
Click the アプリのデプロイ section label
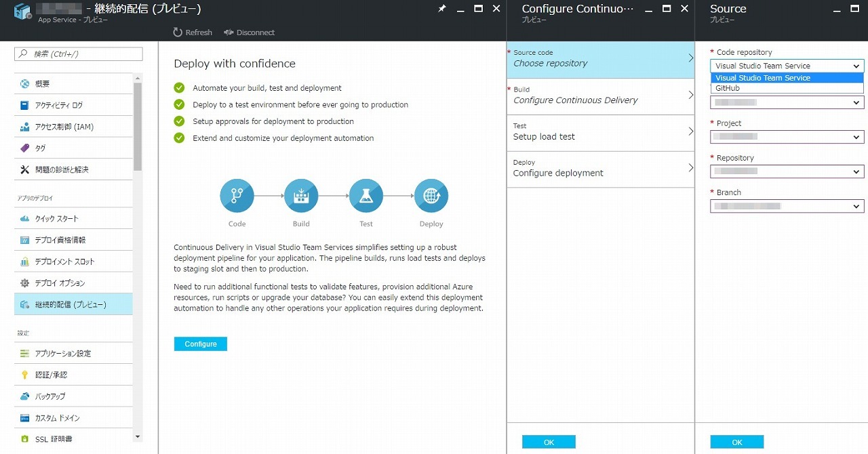(35, 198)
